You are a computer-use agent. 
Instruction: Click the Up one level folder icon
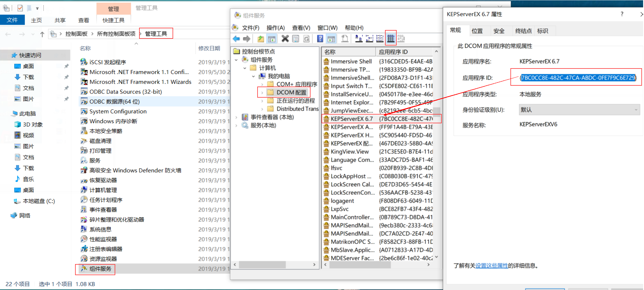pos(261,38)
